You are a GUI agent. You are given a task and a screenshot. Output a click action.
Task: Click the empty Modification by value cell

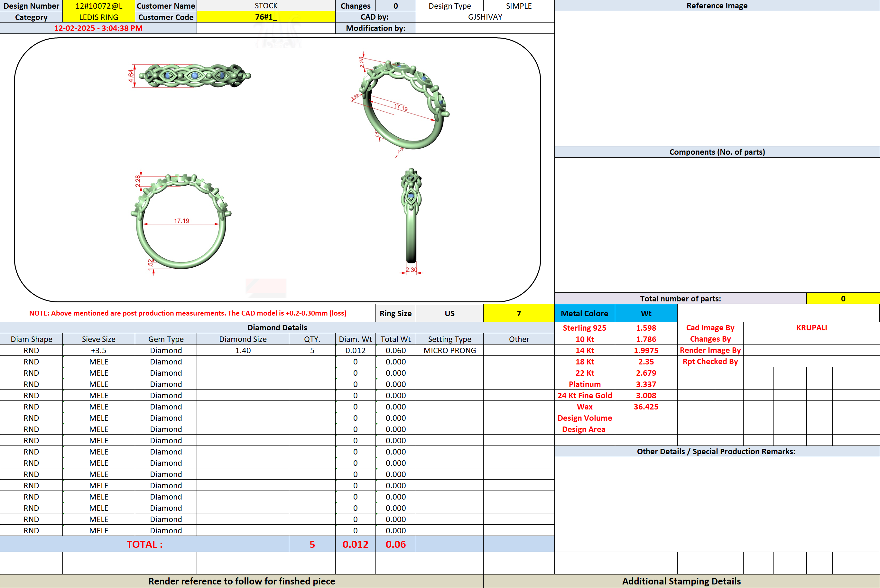tap(485, 28)
